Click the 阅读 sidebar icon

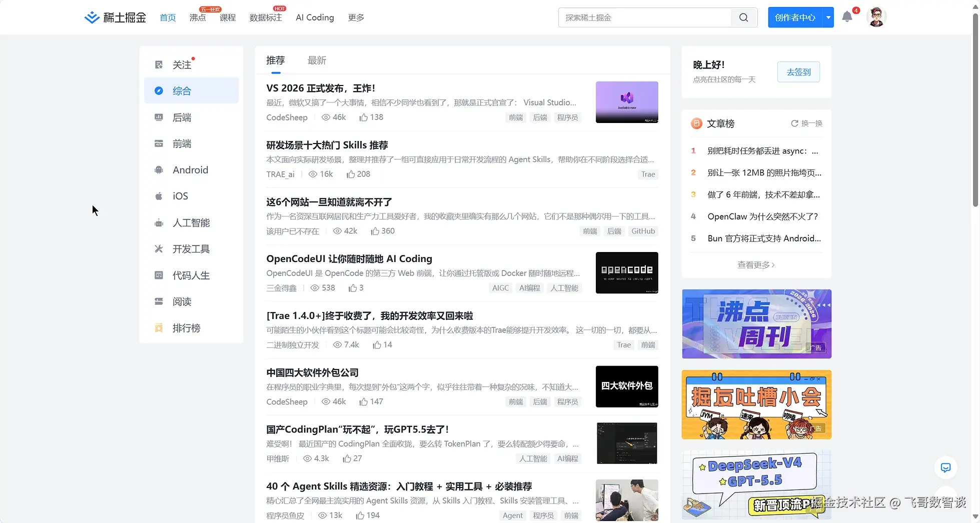point(159,301)
